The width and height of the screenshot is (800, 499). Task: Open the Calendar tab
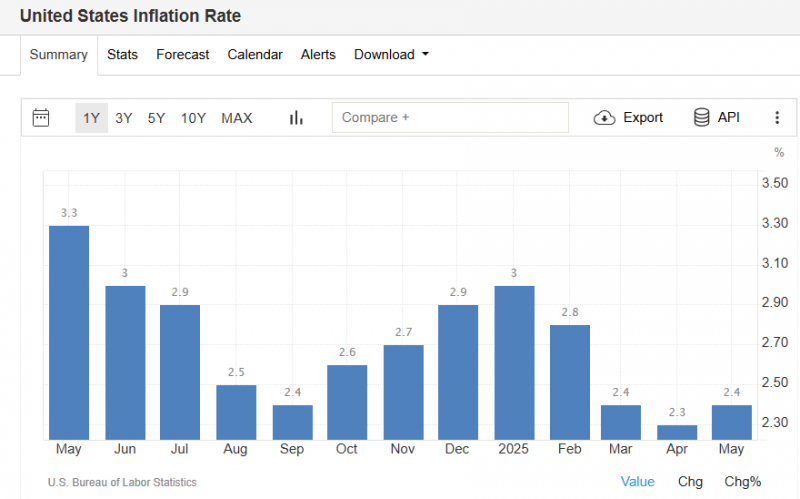[x=255, y=55]
